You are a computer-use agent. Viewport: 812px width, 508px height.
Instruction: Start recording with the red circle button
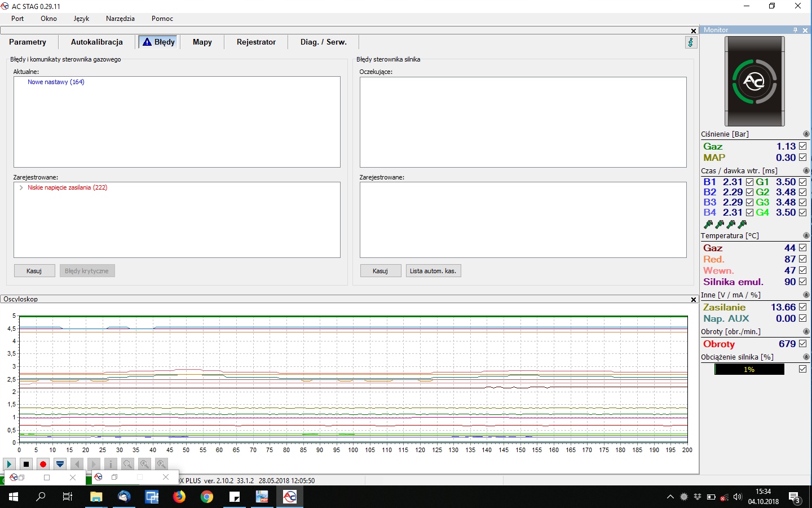(x=43, y=464)
